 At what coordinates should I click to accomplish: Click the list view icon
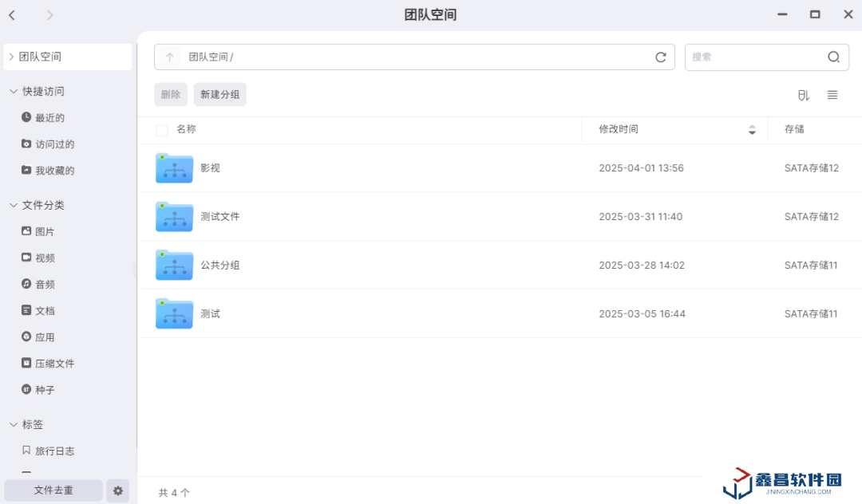click(832, 95)
